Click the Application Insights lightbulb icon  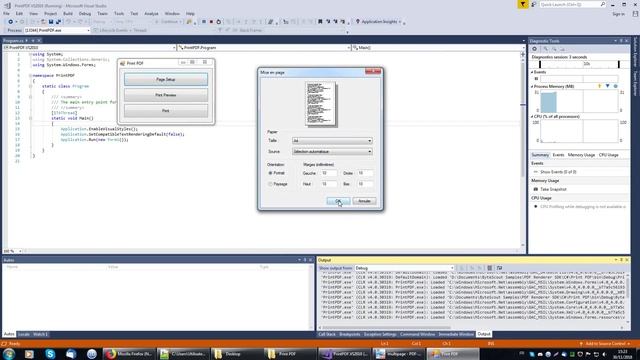click(x=358, y=22)
